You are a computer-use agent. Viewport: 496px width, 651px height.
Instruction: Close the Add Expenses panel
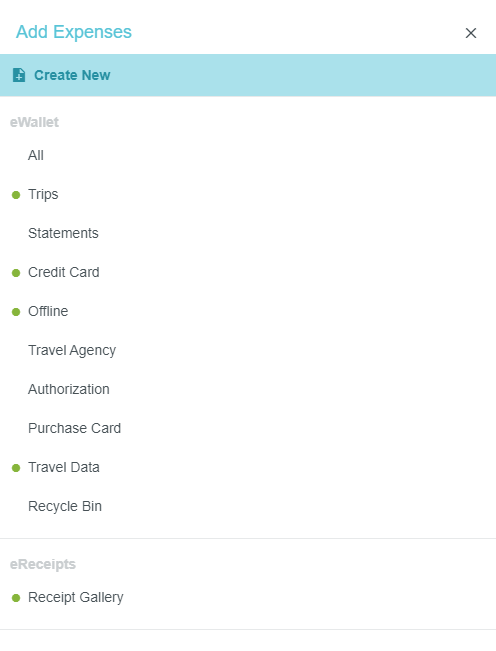471,33
